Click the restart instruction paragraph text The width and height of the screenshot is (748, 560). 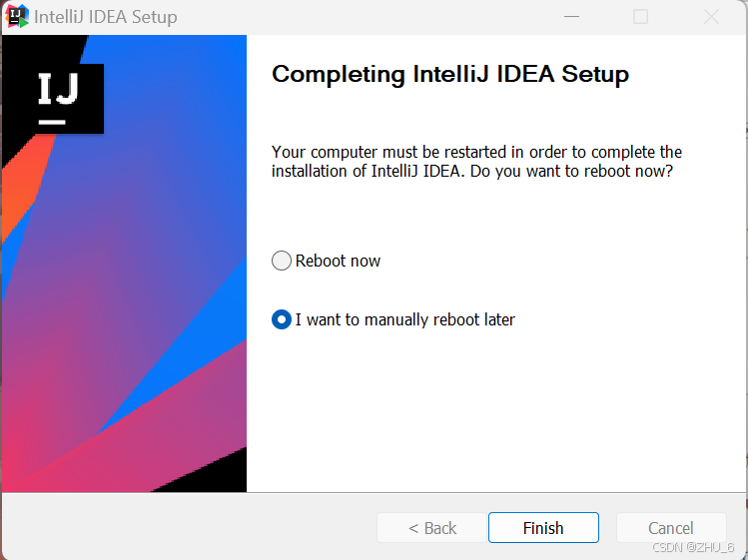[x=476, y=162]
